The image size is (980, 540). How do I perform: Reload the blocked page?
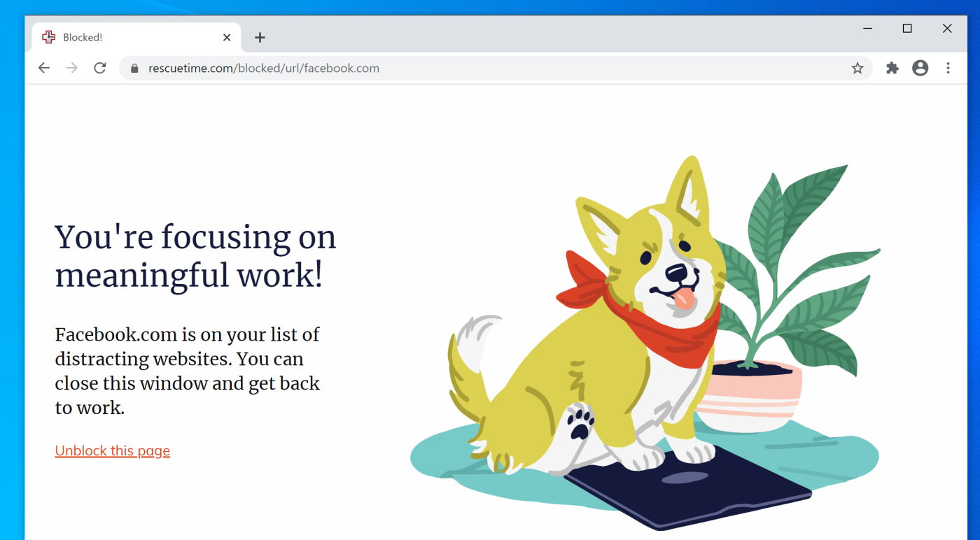pos(100,68)
